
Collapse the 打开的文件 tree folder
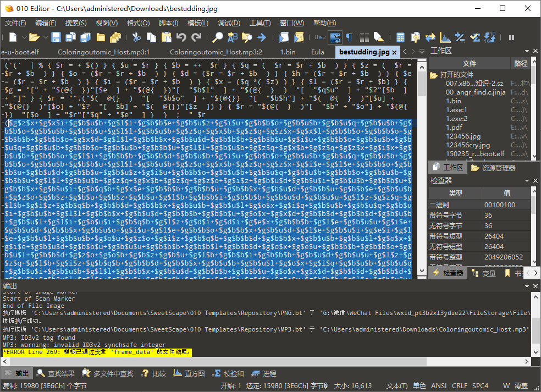433,75
